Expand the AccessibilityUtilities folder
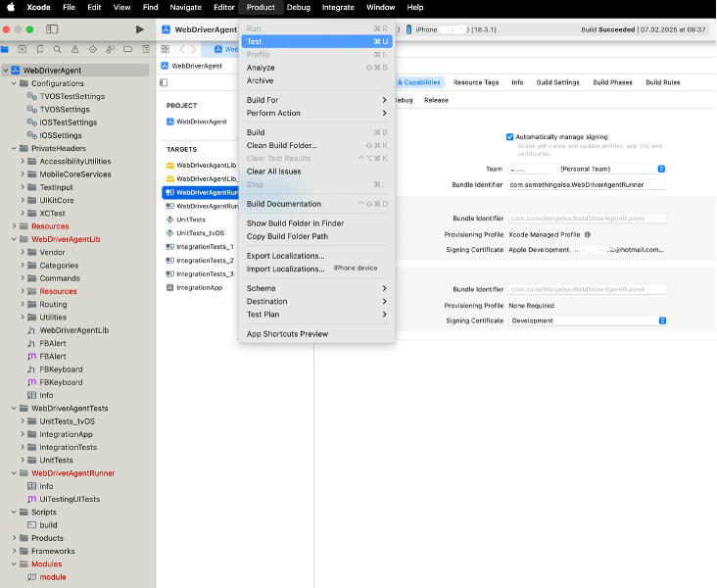The image size is (717, 588). (23, 161)
